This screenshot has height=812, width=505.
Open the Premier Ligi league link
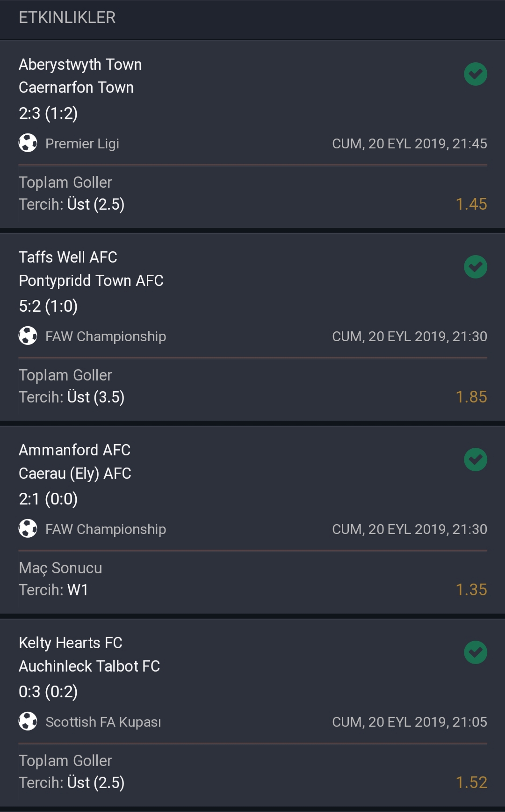82,144
